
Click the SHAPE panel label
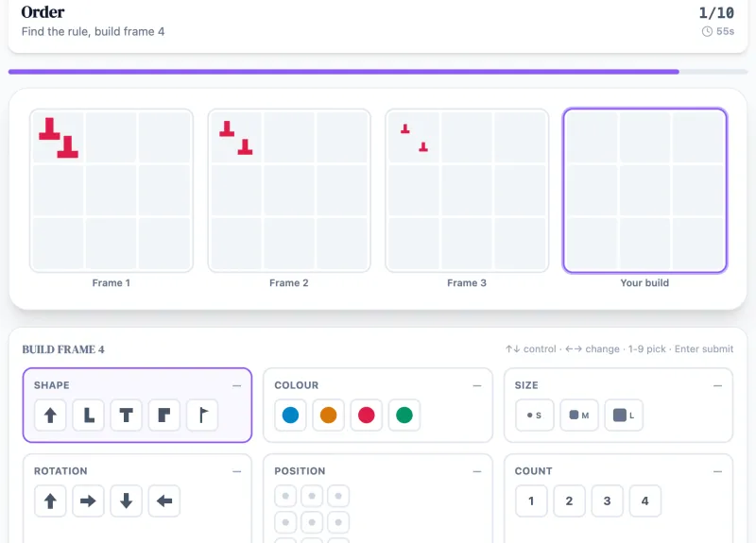coord(52,385)
